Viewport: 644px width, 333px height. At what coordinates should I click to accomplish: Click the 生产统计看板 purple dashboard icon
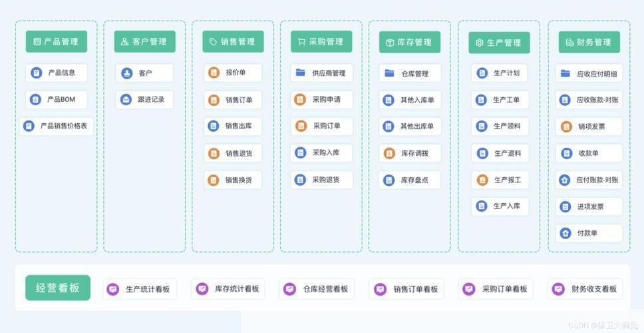coord(113,289)
